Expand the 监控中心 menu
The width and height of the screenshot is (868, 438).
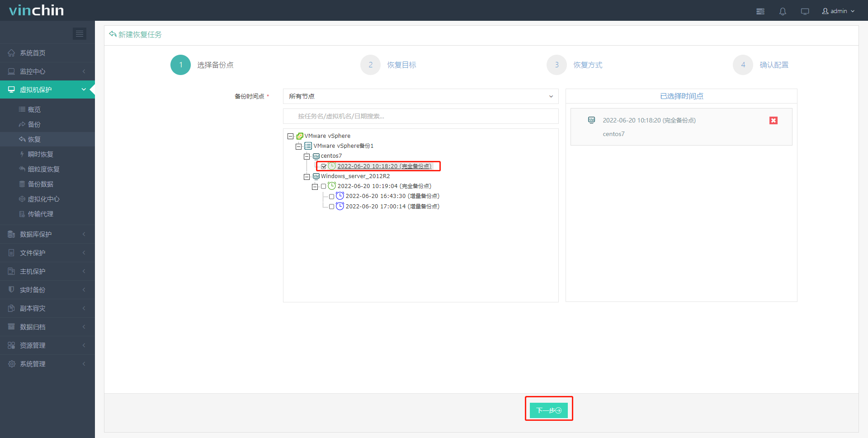(47, 71)
